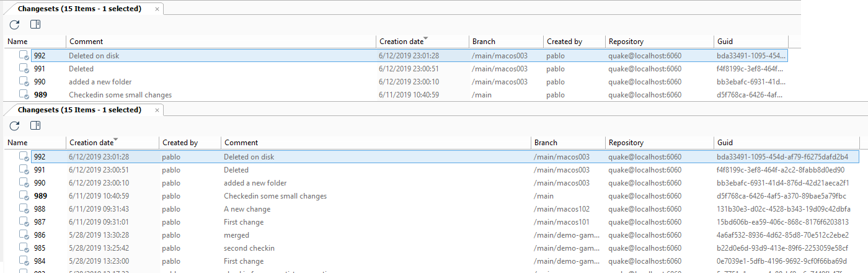Click changeset 989 icon in lower list

24,196
